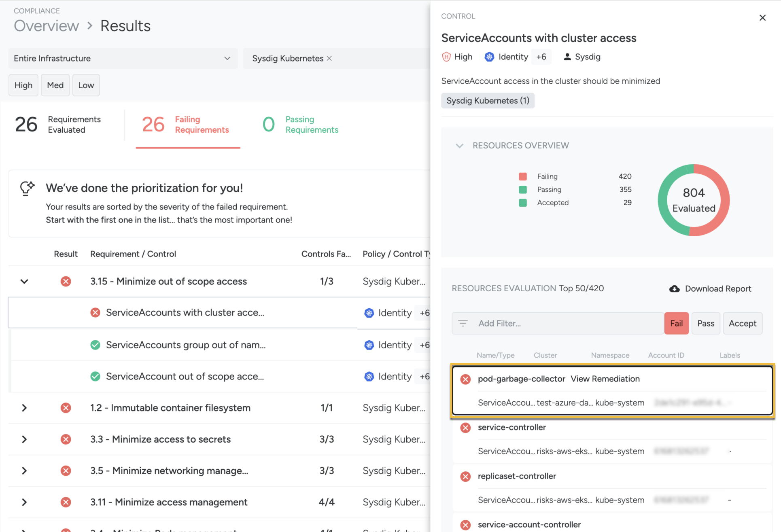Click the lightbulb prioritization icon
This screenshot has width=781, height=532.
click(x=27, y=188)
